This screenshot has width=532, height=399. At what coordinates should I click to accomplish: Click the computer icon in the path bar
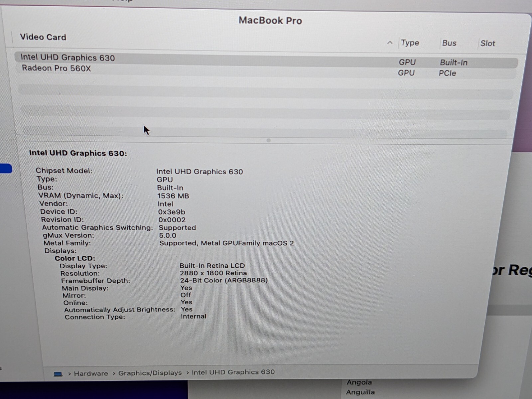(58, 374)
